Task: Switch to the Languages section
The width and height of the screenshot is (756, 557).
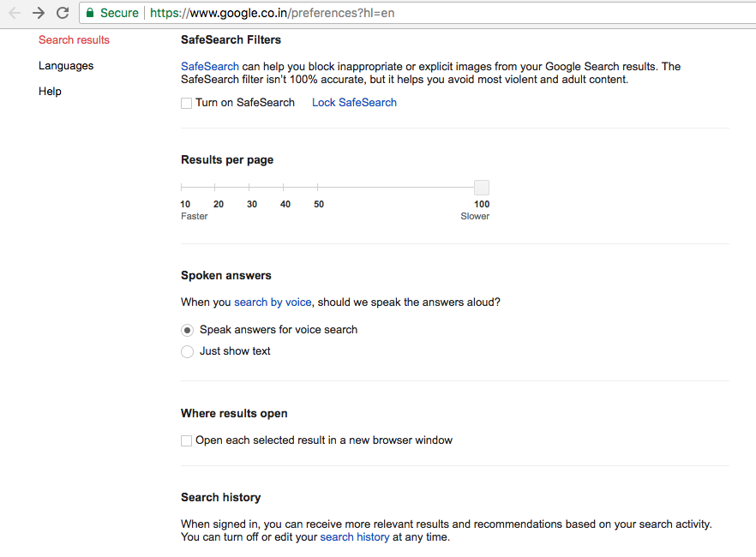Action: tap(66, 66)
